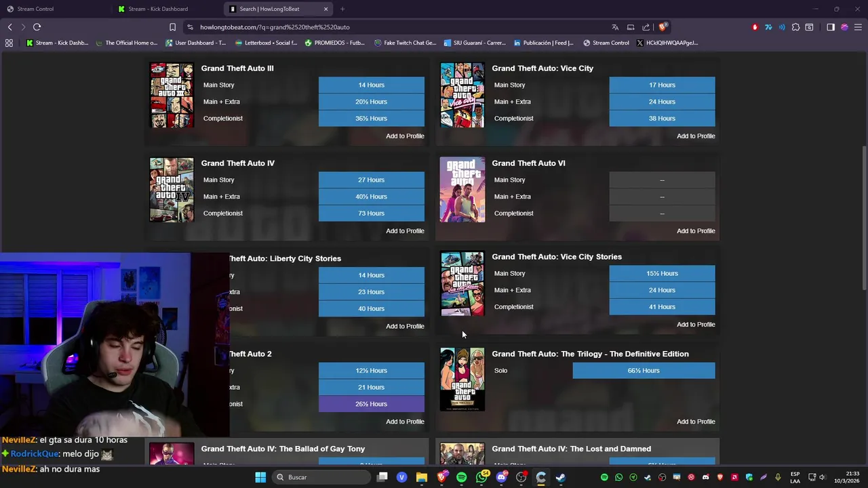This screenshot has height=488, width=868.
Task: Open the Grand Theft Auto III title link
Action: [x=237, y=68]
